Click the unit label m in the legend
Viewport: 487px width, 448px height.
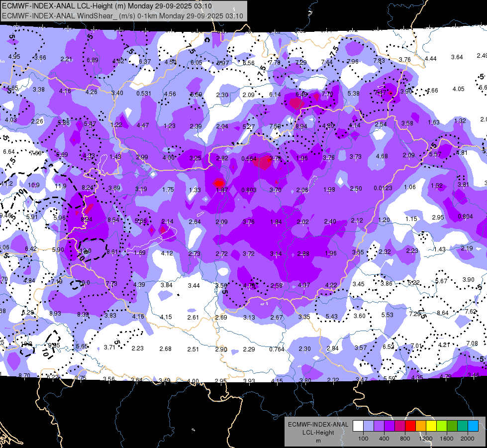(x=318, y=441)
